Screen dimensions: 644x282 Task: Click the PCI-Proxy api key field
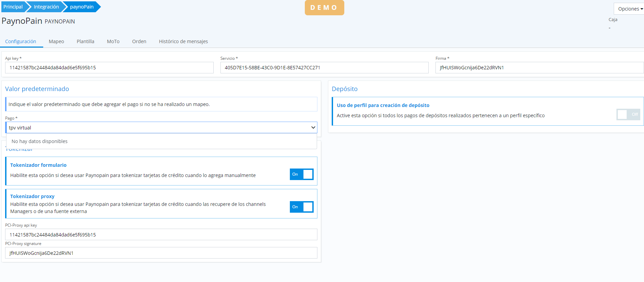tap(161, 235)
